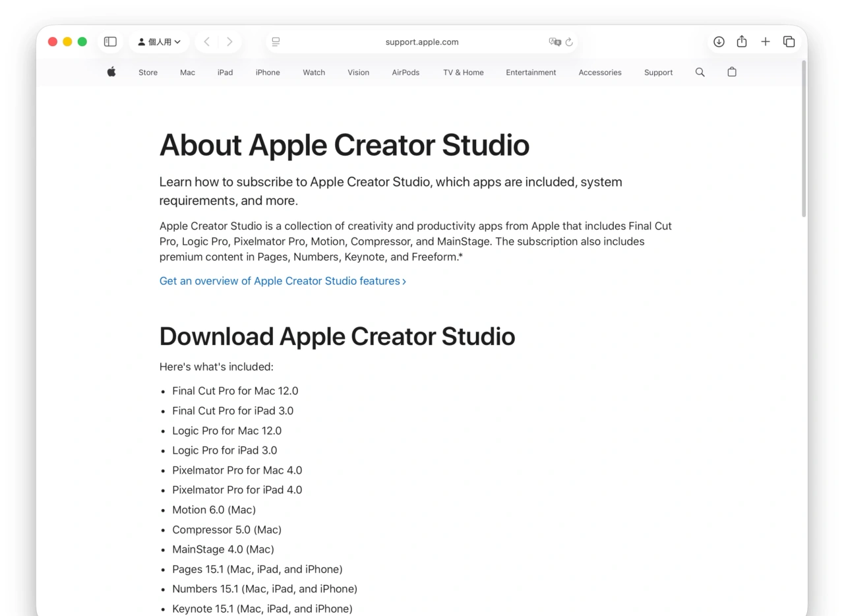Toggle Reader view from the address bar
This screenshot has width=844, height=616.
click(x=276, y=42)
